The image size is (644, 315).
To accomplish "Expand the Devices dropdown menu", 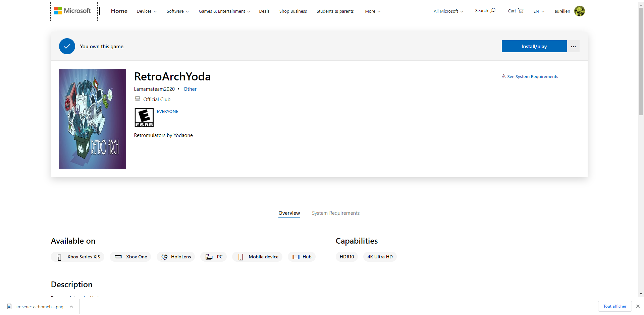I will [x=147, y=11].
